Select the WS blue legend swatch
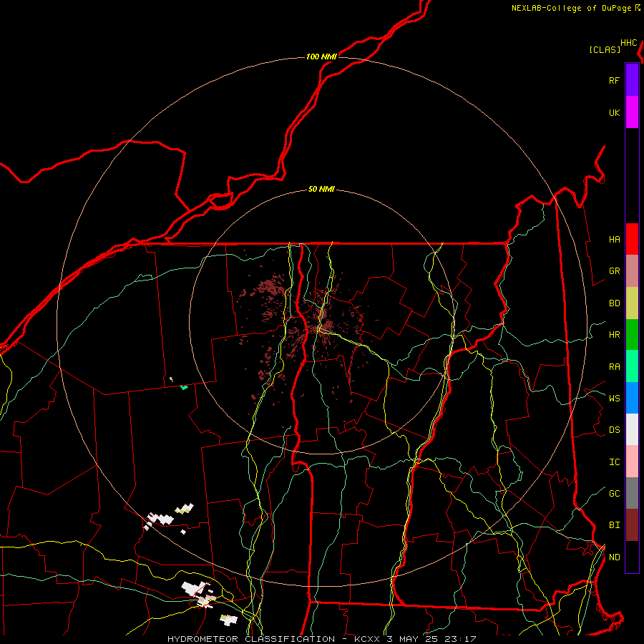Screen dimensions: 644x644 coord(632,398)
